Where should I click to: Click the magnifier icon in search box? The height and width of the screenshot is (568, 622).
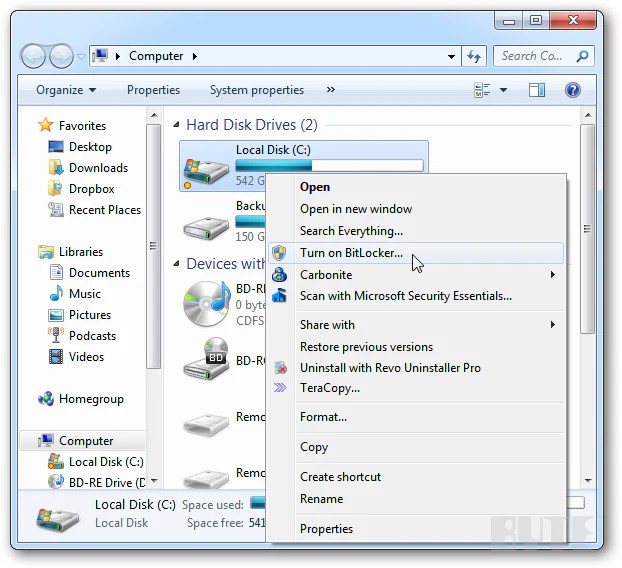point(582,56)
